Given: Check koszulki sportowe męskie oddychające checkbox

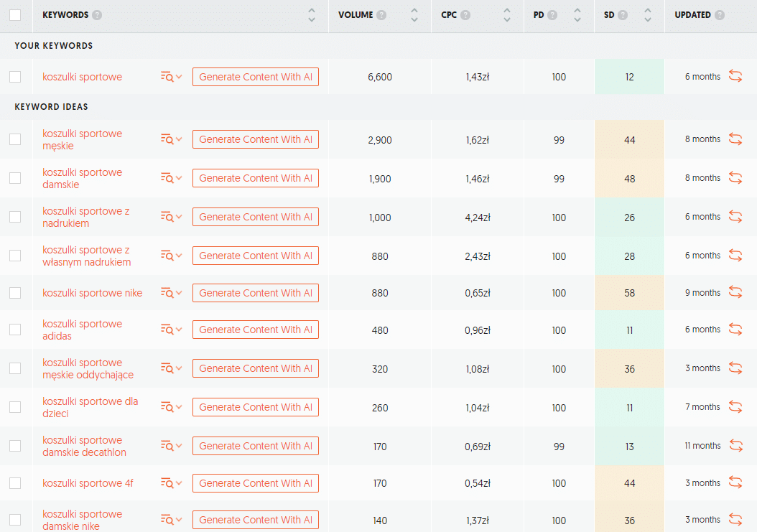Looking at the screenshot, I should pos(15,368).
